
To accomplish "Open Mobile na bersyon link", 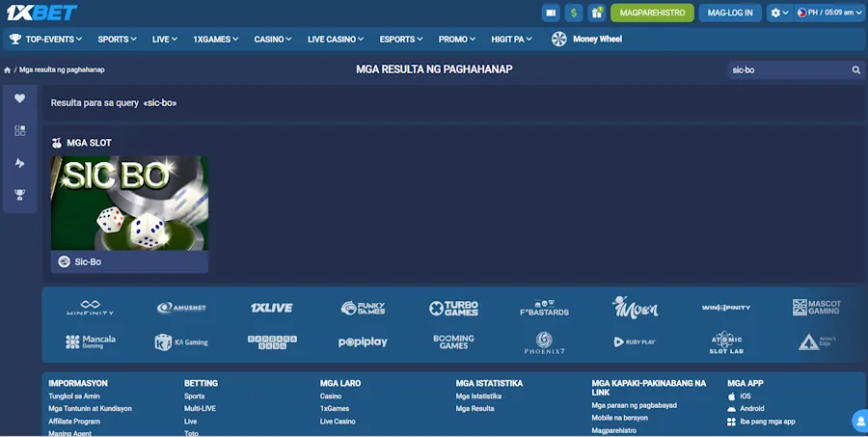I will click(619, 418).
